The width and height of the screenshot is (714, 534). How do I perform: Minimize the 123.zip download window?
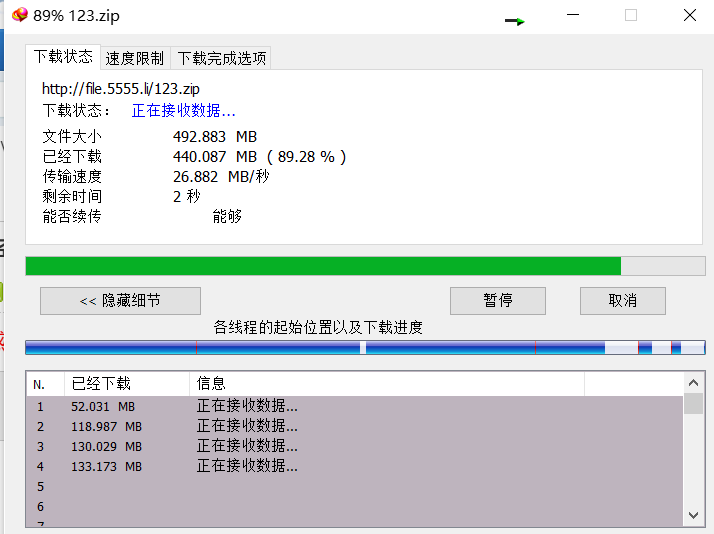click(573, 15)
